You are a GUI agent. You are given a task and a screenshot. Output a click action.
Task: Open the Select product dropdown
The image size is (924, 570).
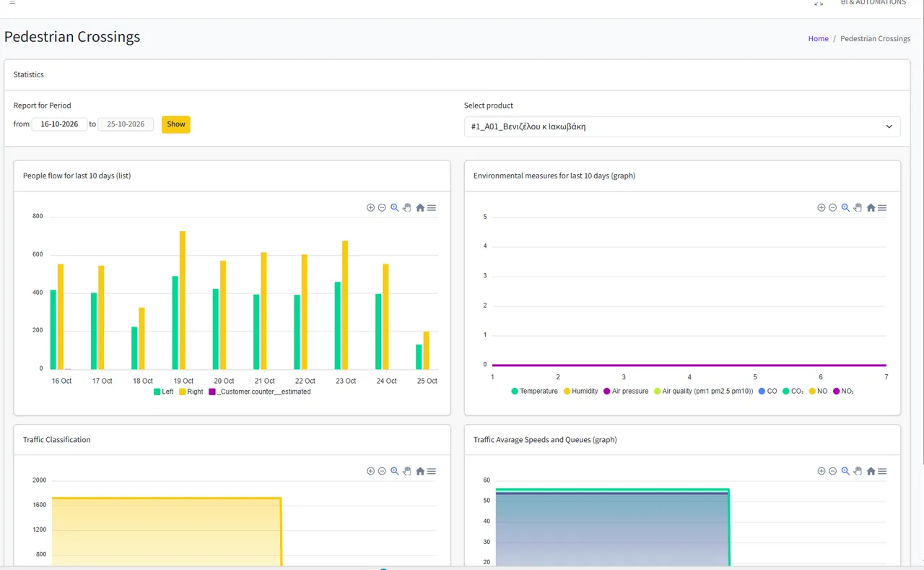coord(682,126)
